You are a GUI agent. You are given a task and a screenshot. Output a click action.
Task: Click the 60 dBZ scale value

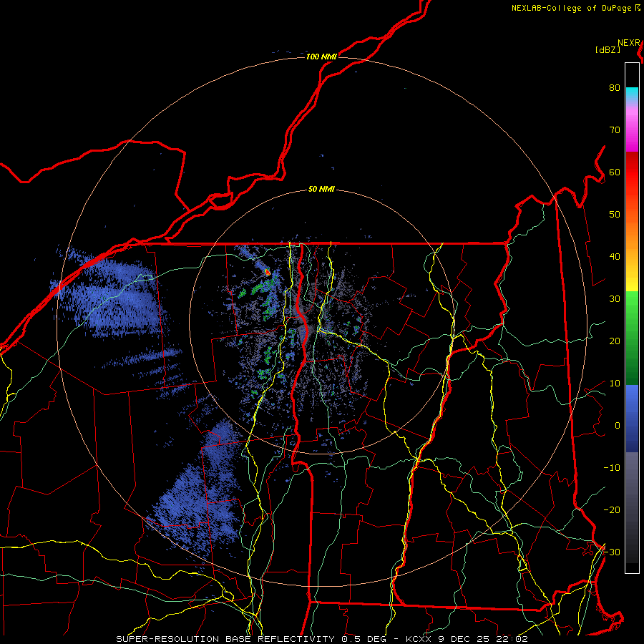point(615,172)
